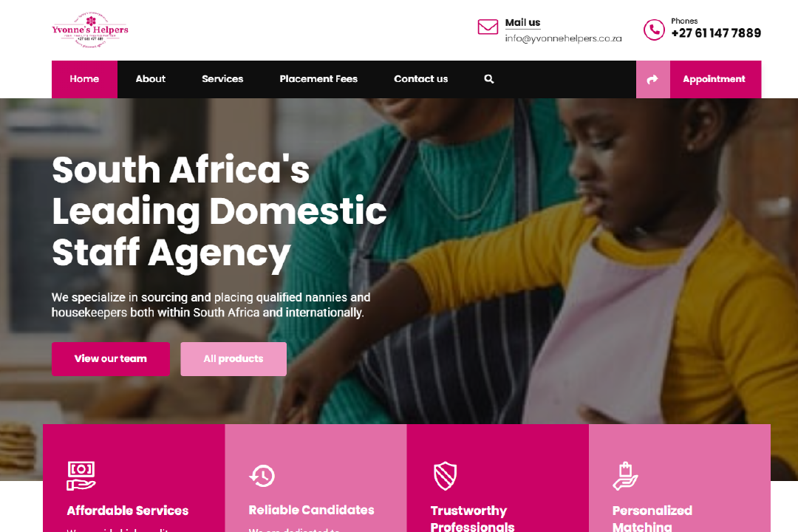Click the shield Trustworthy Professionals icon
Viewport: 798px width, 532px height.
[445, 476]
